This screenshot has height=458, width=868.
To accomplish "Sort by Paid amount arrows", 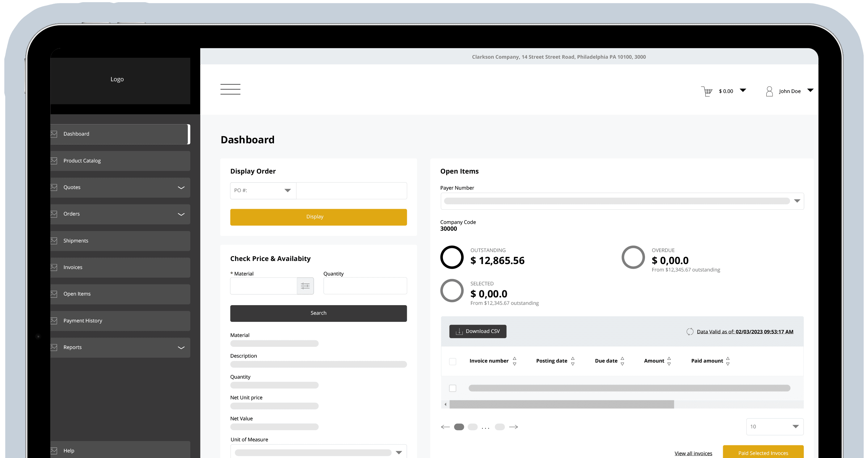I will point(728,361).
